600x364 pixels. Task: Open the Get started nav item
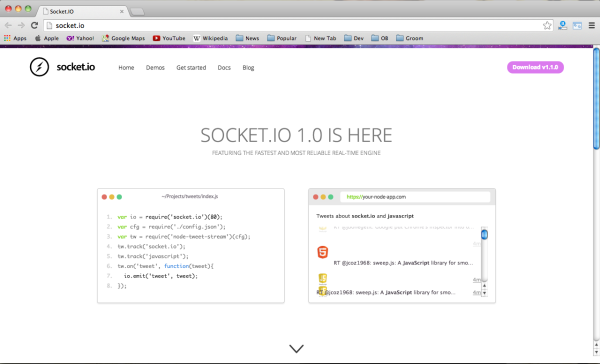coord(191,67)
